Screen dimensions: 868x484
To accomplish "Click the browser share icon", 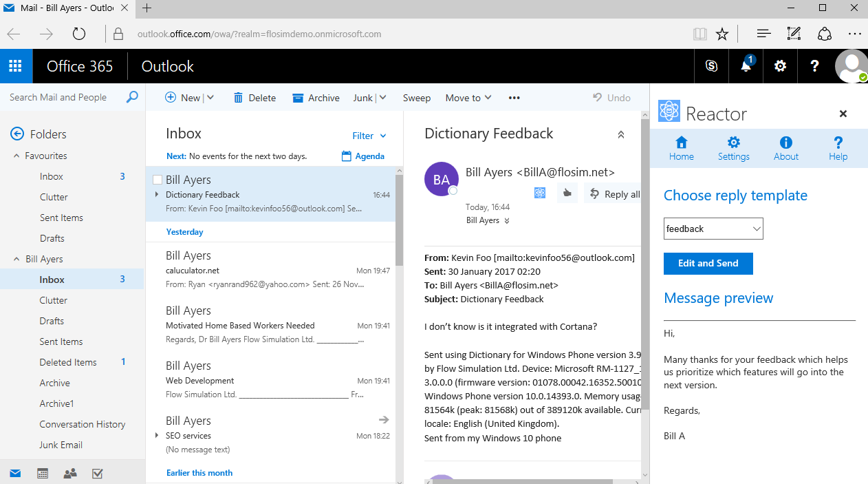I will 825,34.
